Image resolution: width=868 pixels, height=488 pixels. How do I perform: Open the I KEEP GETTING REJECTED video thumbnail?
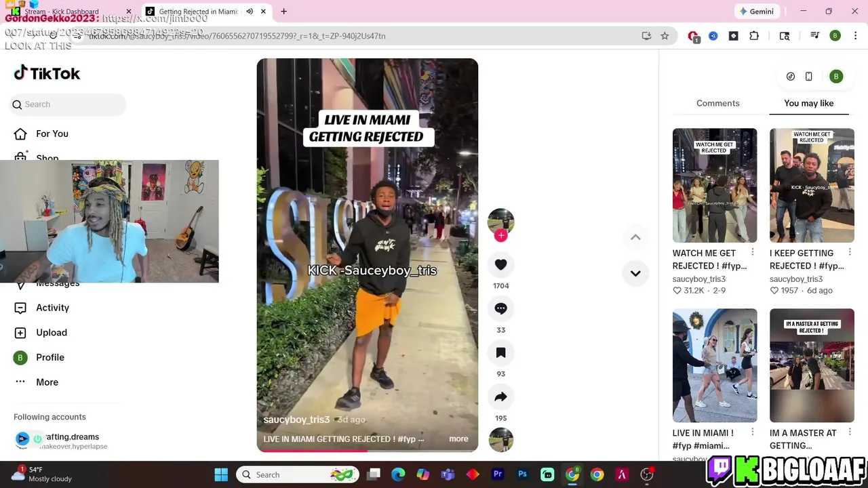[812, 185]
